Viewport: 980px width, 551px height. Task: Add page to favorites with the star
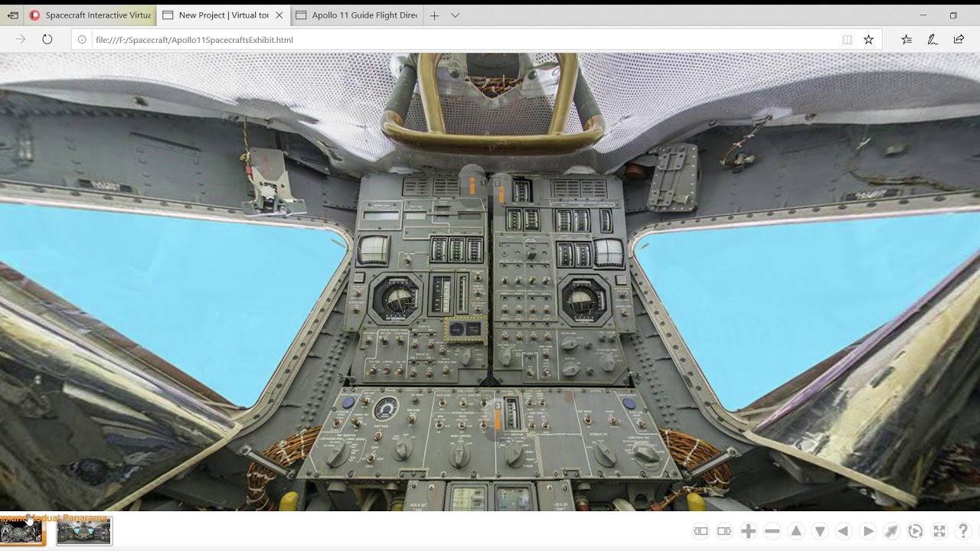pos(868,40)
